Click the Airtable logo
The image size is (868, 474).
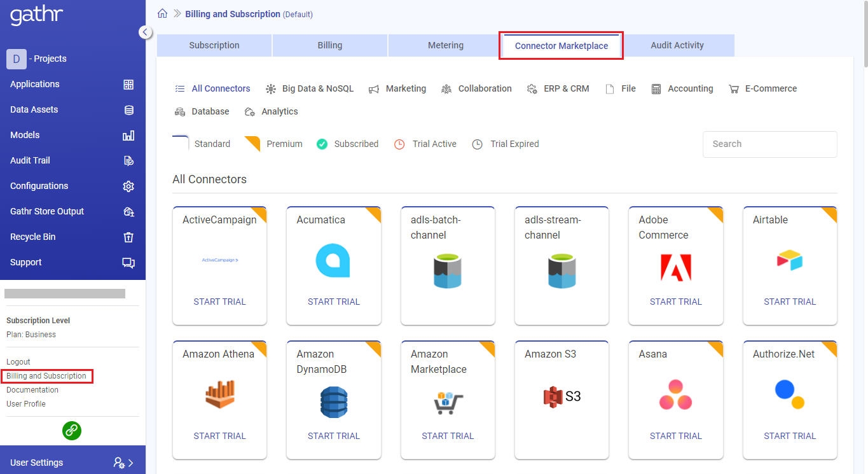(x=790, y=260)
